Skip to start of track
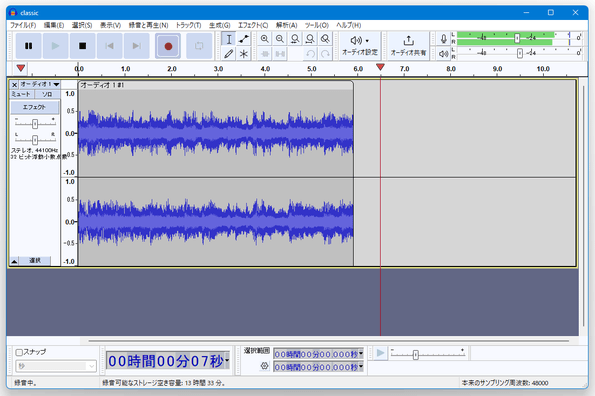 click(x=109, y=46)
